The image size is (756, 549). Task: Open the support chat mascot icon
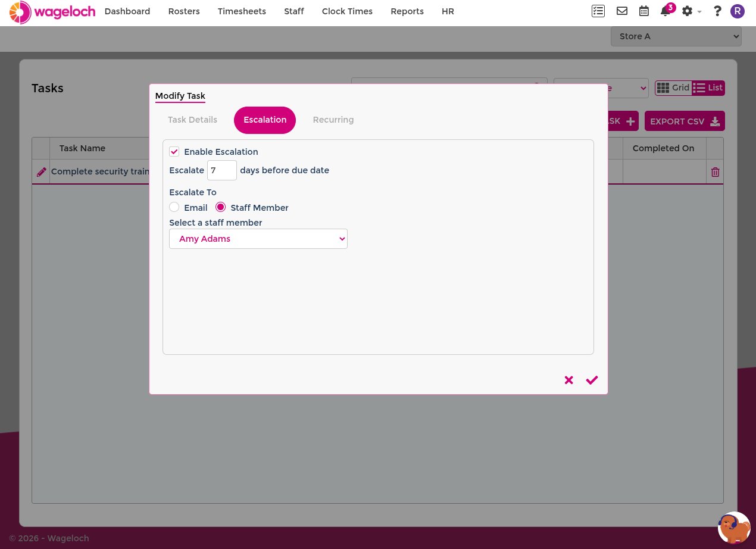click(x=734, y=528)
